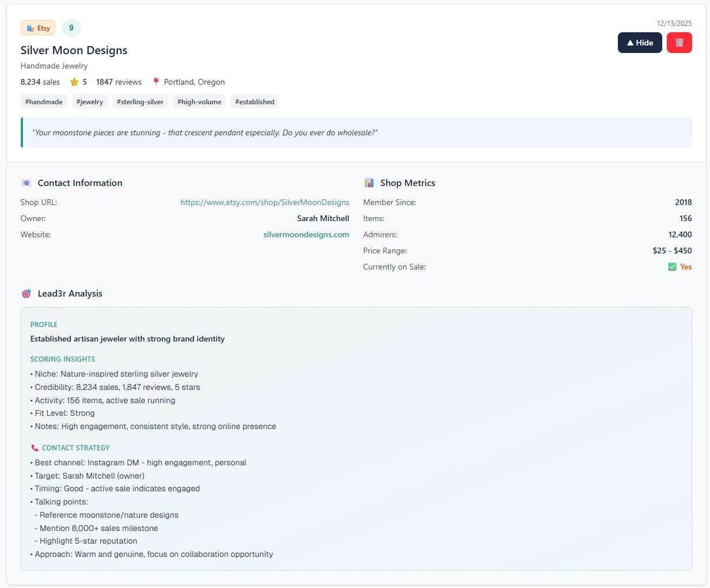Click the red trash delete button

point(679,43)
